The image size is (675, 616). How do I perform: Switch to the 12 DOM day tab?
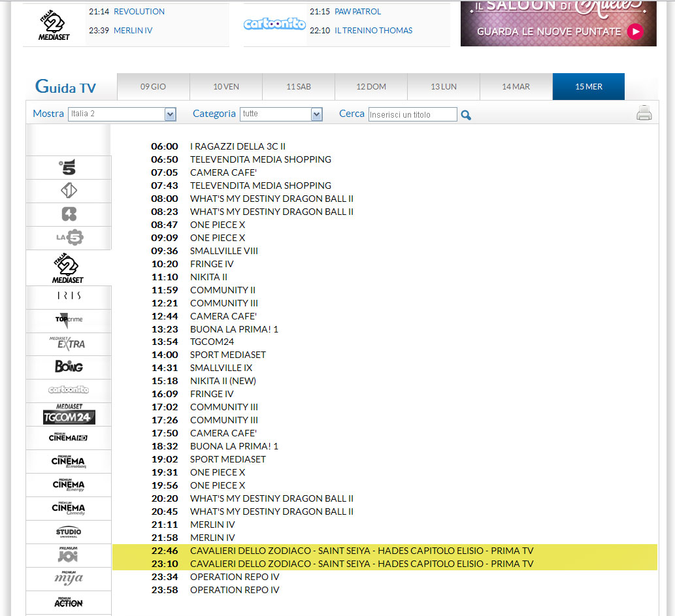tap(371, 86)
